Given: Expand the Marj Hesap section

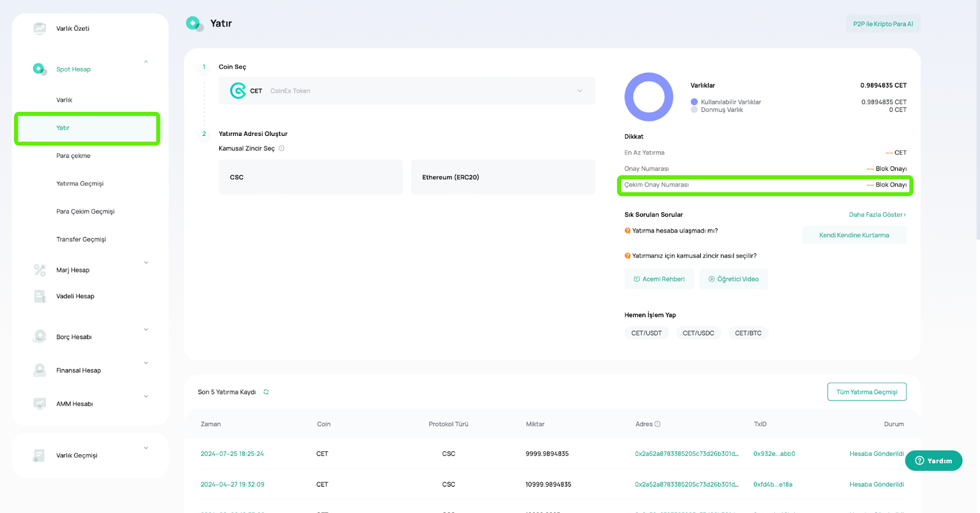Looking at the screenshot, I should point(146,263).
